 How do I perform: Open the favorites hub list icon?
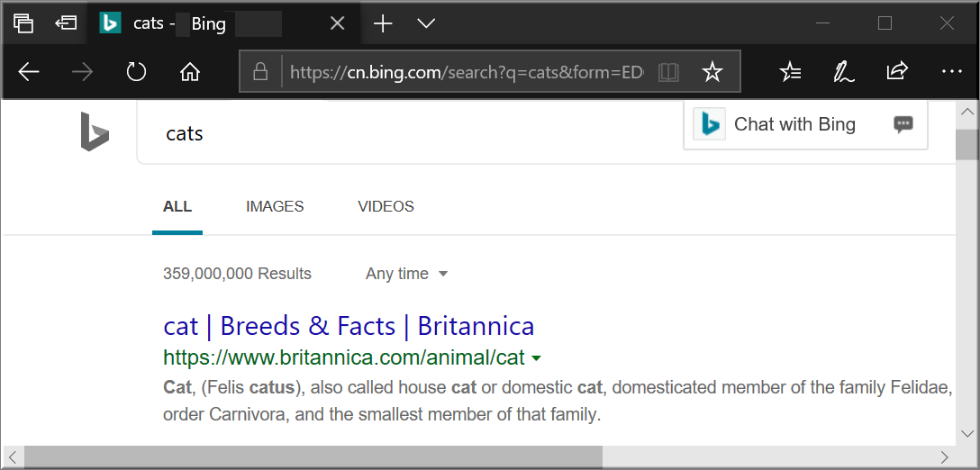pyautogui.click(x=791, y=73)
